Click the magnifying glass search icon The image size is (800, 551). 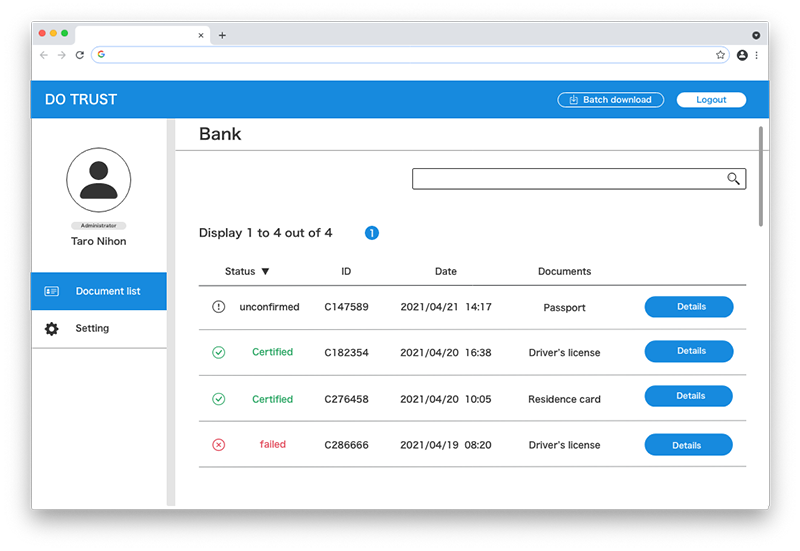click(x=733, y=179)
